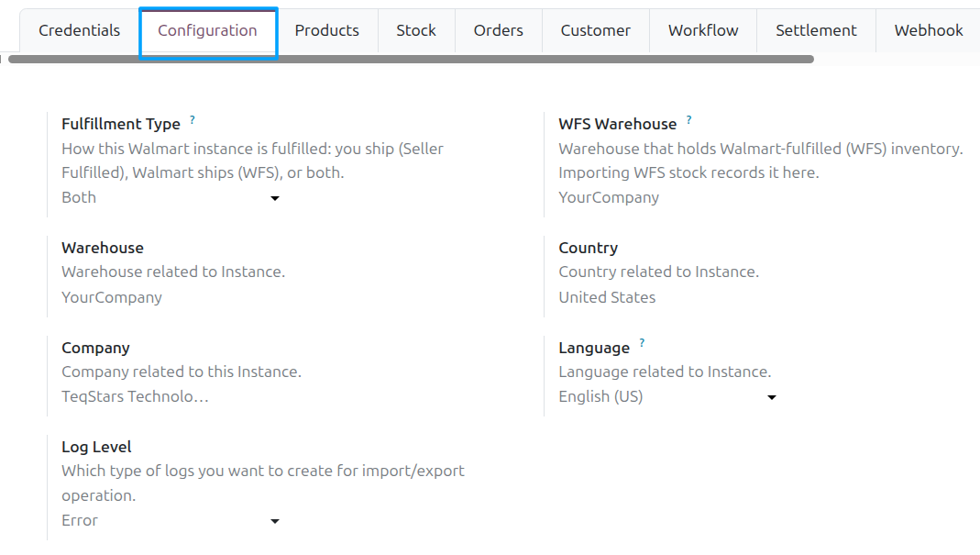The width and height of the screenshot is (980, 555).
Task: Click the Country label
Action: (x=589, y=248)
